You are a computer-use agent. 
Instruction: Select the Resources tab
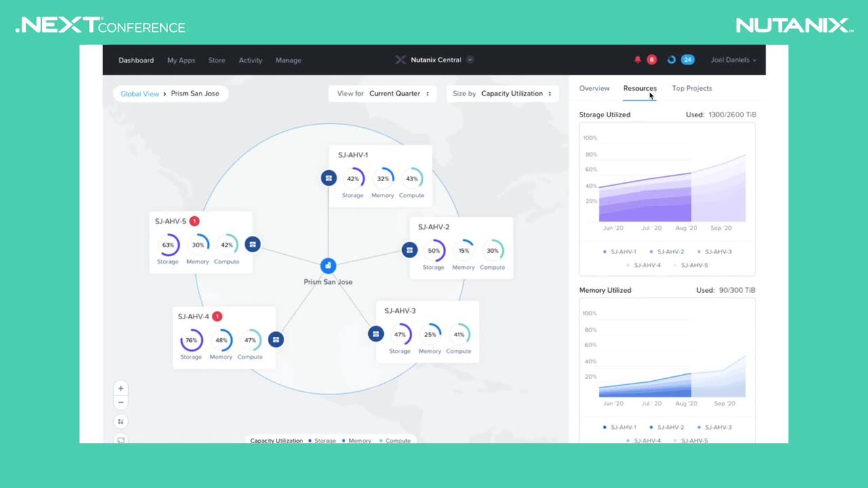pyautogui.click(x=640, y=88)
